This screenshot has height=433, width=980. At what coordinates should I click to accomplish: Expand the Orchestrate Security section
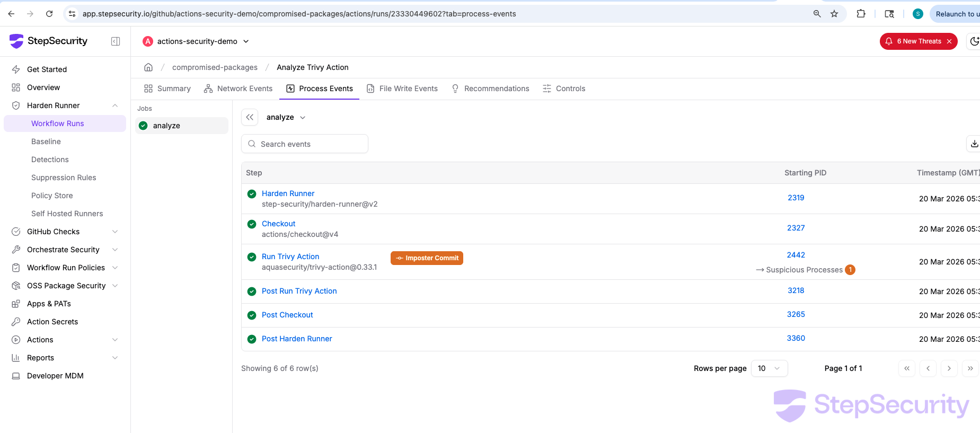point(115,250)
